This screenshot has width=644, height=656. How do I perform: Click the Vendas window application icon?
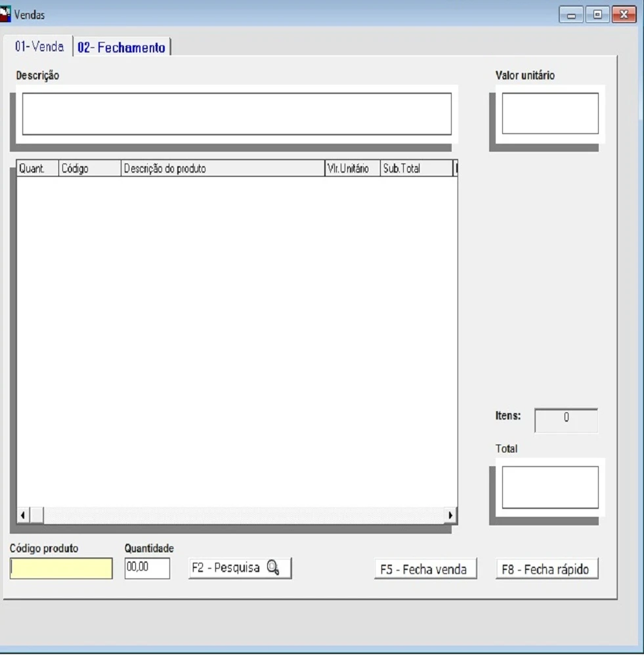coord(7,14)
